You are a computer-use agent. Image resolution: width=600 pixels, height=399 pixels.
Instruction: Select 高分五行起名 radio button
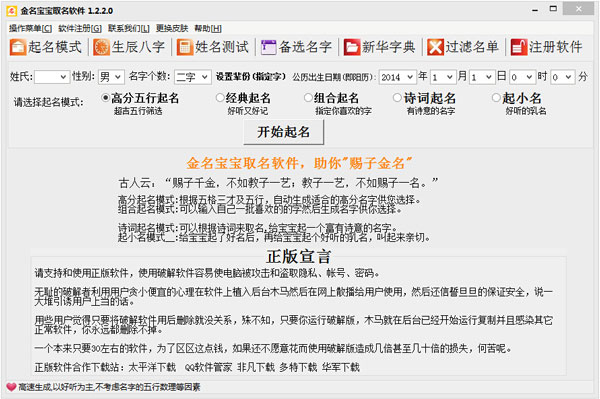click(105, 98)
